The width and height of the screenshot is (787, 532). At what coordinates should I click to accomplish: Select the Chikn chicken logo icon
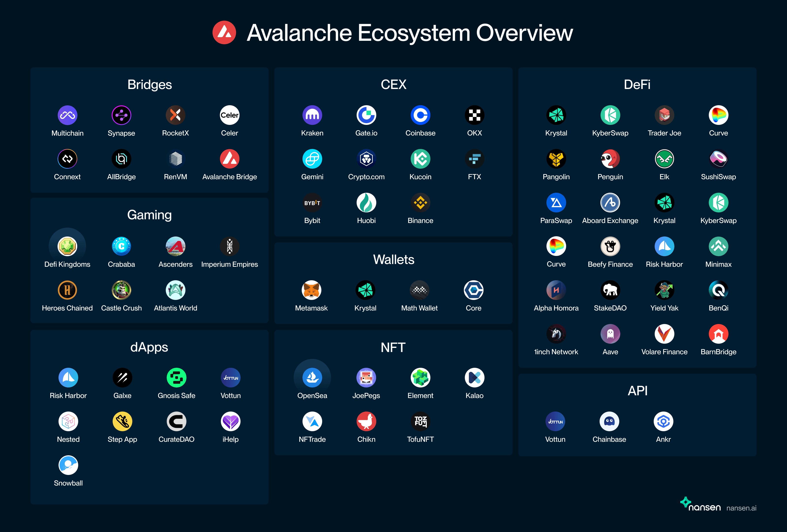click(x=366, y=421)
